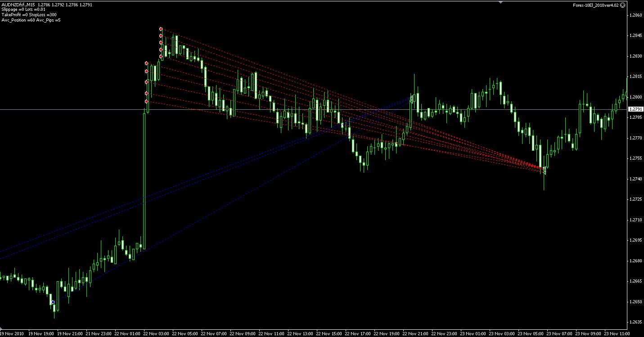Click the 'Avc_Position =60 Avc_Pips =5' line
644x337 pixels.
pos(32,20)
